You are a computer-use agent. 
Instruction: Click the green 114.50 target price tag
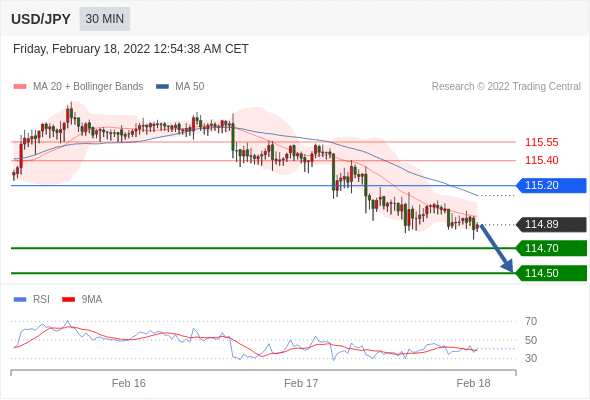click(x=551, y=273)
